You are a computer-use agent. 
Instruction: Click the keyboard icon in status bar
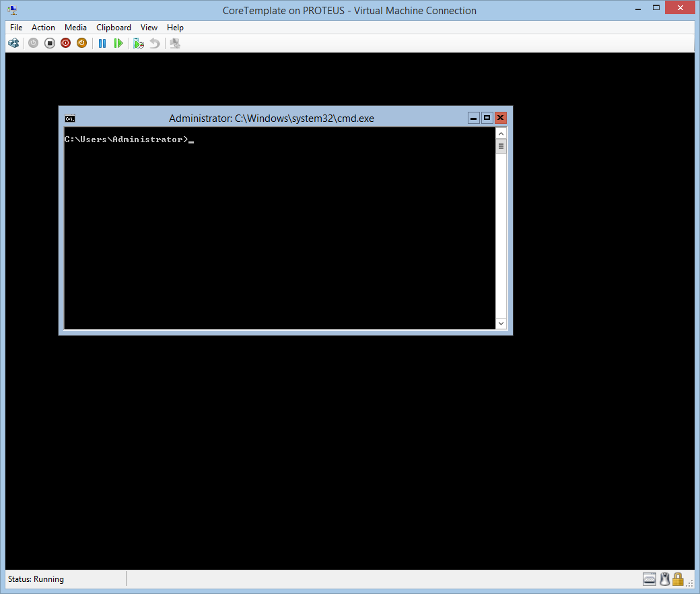pyautogui.click(x=650, y=579)
